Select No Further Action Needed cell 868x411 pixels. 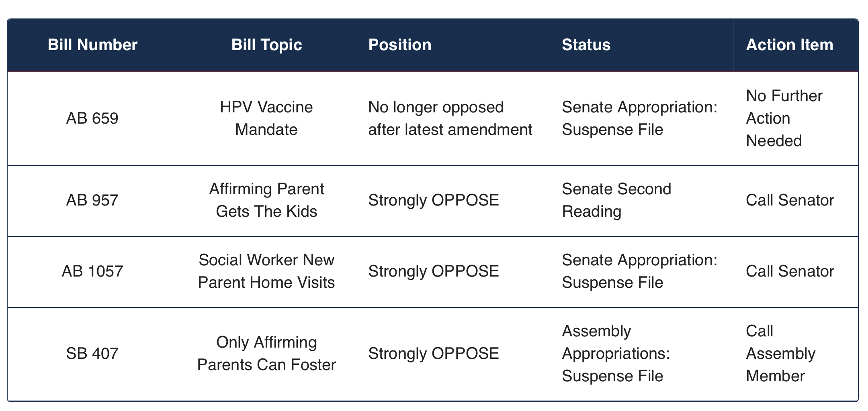[x=784, y=118]
